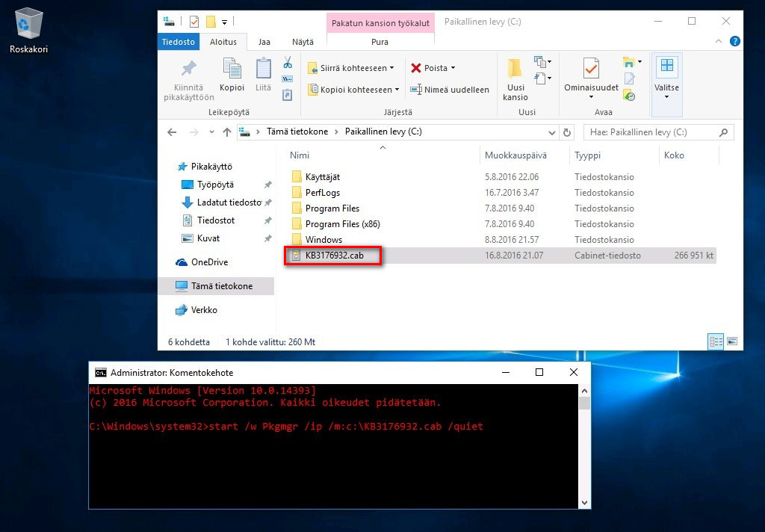The image size is (765, 532).
Task: Click the copy path icon below scissors
Action: 288,78
